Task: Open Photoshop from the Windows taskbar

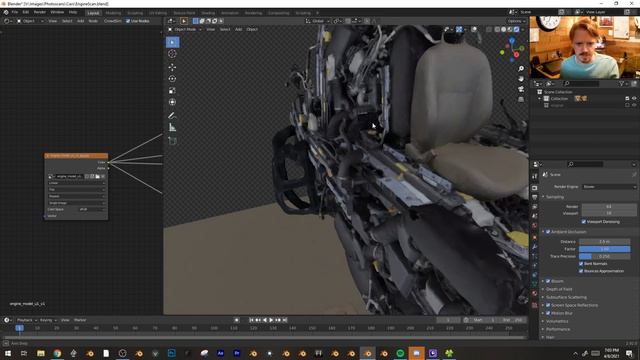Action: (x=171, y=353)
